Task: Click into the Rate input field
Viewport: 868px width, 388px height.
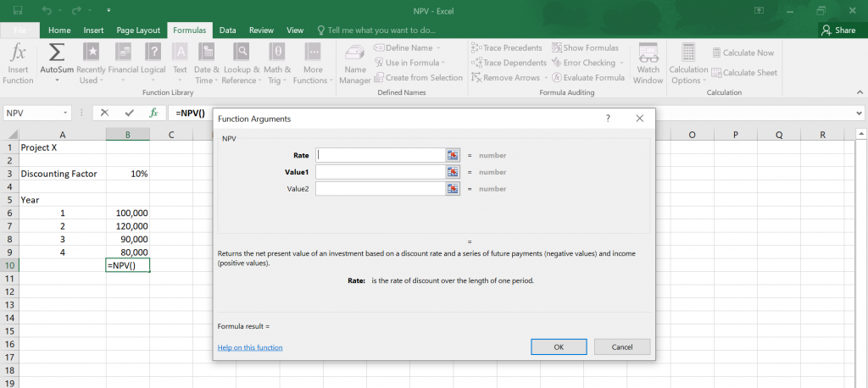Action: [381, 155]
